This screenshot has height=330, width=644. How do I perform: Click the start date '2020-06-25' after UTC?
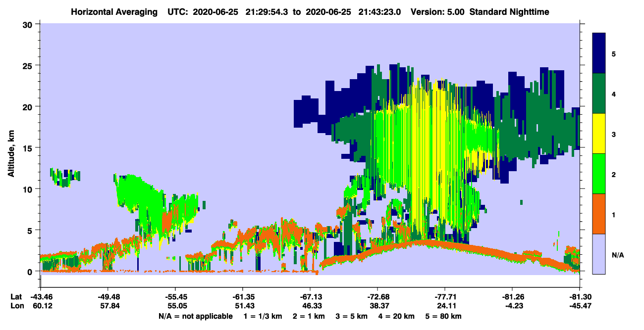tap(215, 12)
